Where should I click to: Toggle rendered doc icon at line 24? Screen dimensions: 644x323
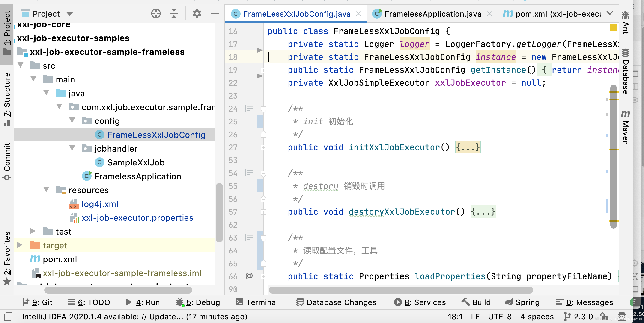coord(249,108)
